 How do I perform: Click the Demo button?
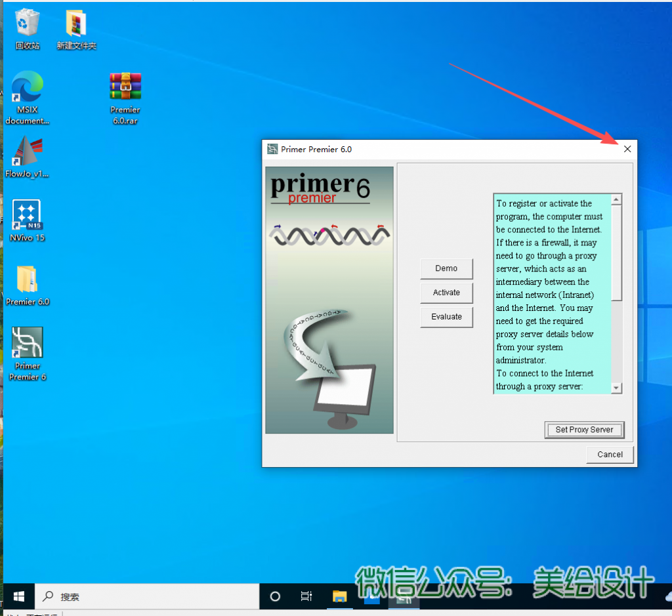(x=446, y=268)
